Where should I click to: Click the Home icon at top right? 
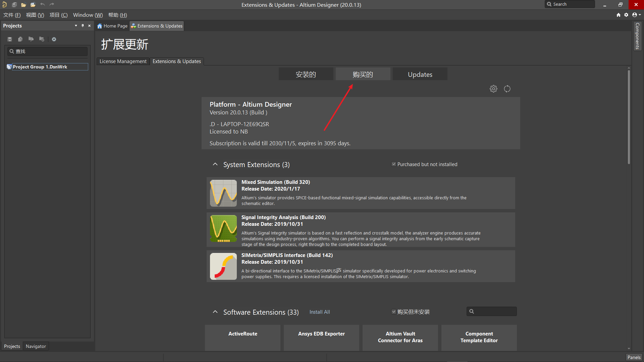click(619, 15)
